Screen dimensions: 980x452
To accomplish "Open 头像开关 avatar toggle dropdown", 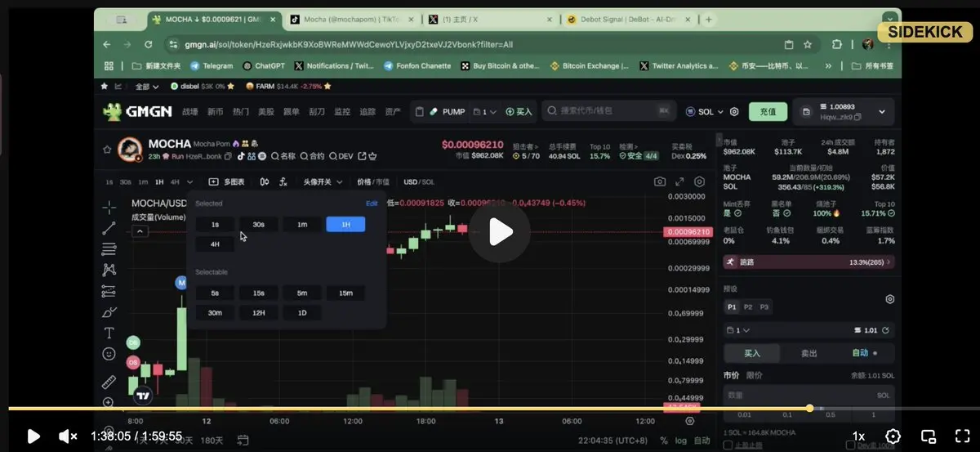I will [323, 181].
